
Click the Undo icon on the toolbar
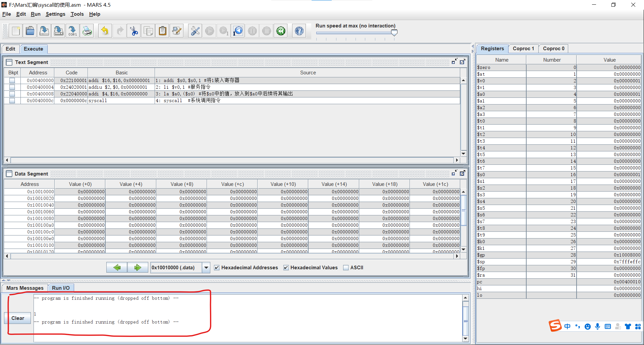105,30
